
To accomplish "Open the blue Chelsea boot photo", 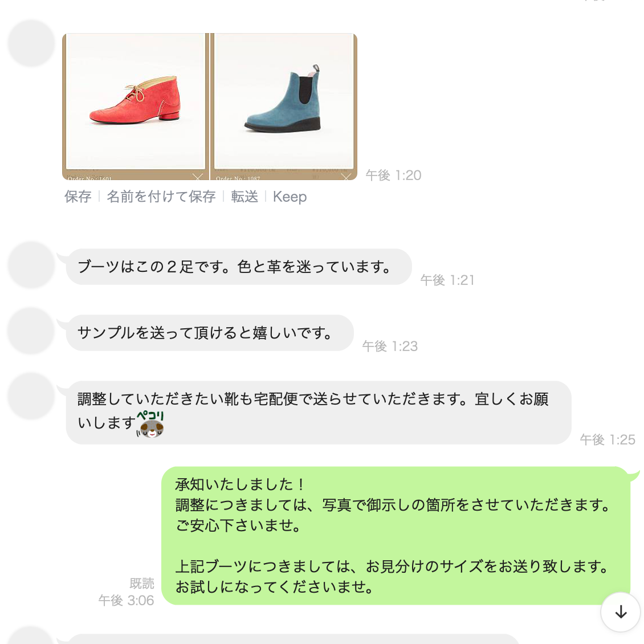I will tap(284, 107).
